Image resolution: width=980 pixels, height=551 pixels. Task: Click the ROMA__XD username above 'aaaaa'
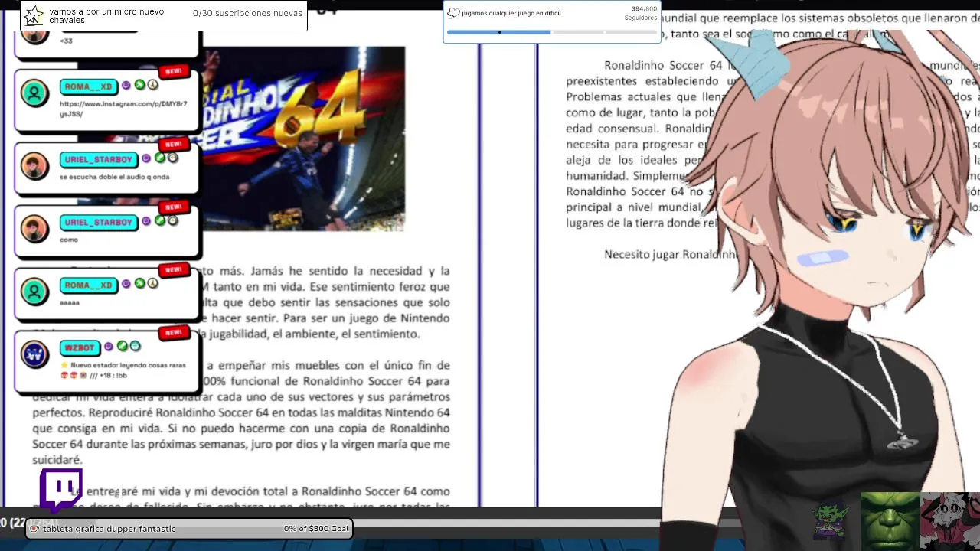tap(88, 285)
